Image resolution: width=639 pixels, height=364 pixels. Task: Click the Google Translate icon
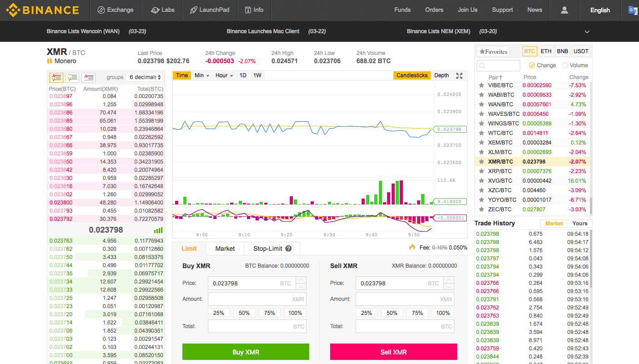point(633,10)
